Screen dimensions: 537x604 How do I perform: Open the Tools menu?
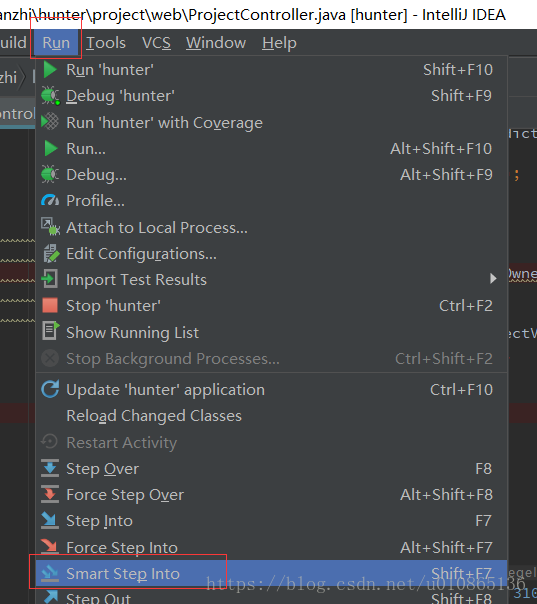[x=106, y=43]
